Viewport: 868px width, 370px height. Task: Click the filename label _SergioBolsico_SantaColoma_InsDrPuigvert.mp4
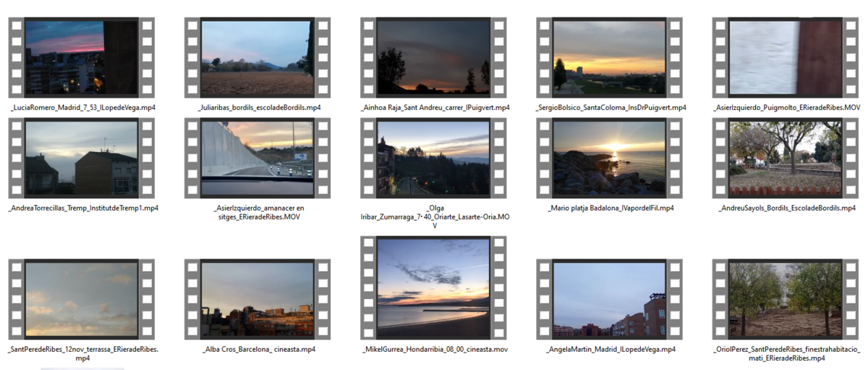tap(610, 107)
